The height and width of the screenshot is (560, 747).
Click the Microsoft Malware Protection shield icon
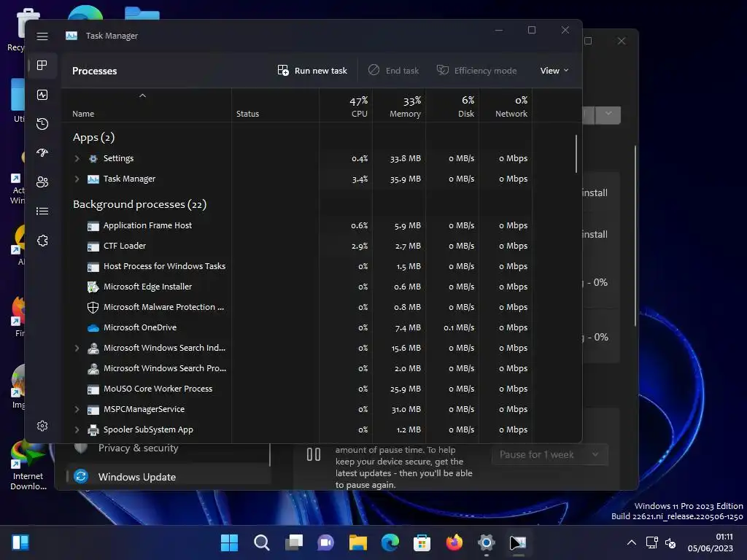(93, 307)
